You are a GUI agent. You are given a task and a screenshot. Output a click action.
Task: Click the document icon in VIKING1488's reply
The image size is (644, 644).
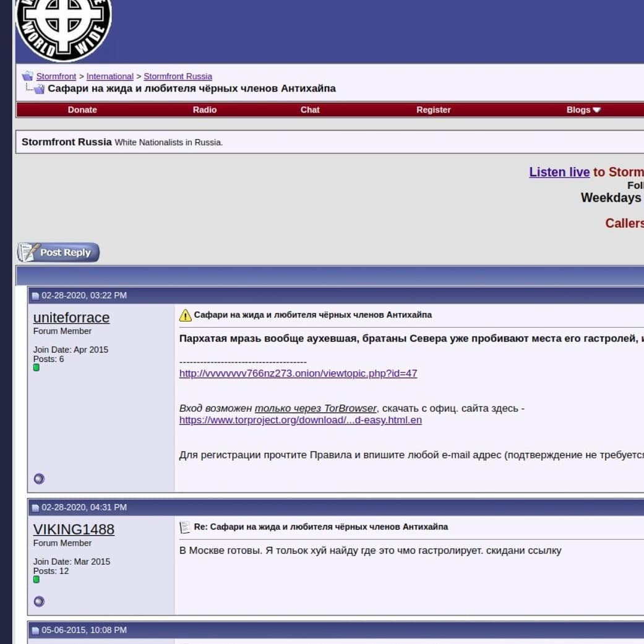(x=185, y=527)
